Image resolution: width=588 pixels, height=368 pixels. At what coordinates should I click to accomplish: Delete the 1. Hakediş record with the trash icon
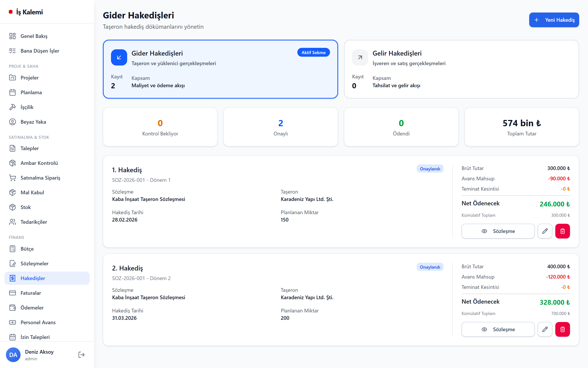point(562,231)
